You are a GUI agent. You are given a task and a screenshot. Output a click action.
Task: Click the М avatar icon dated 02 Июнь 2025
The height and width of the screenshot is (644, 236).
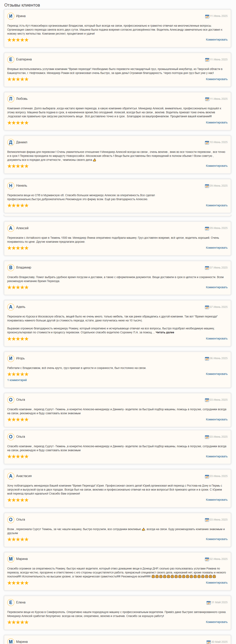pos(11,559)
